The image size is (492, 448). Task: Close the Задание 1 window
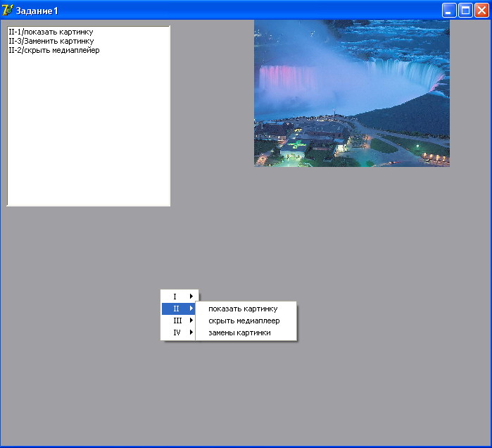[x=481, y=11]
